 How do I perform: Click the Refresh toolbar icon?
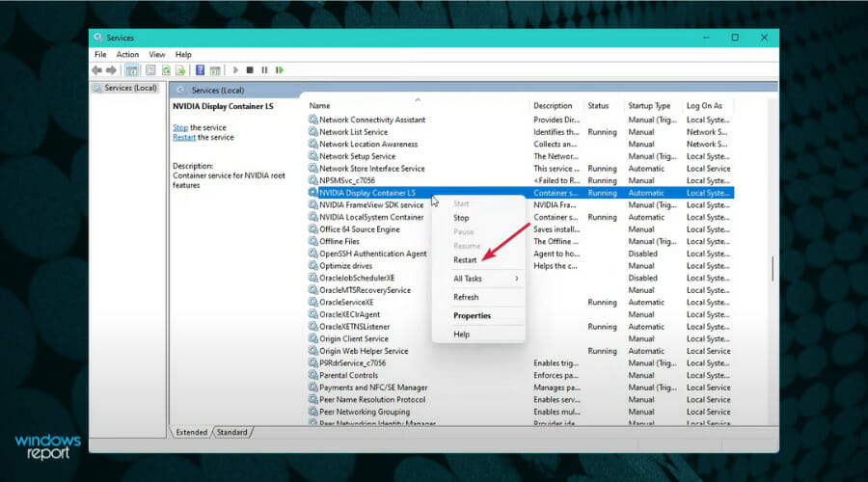166,70
